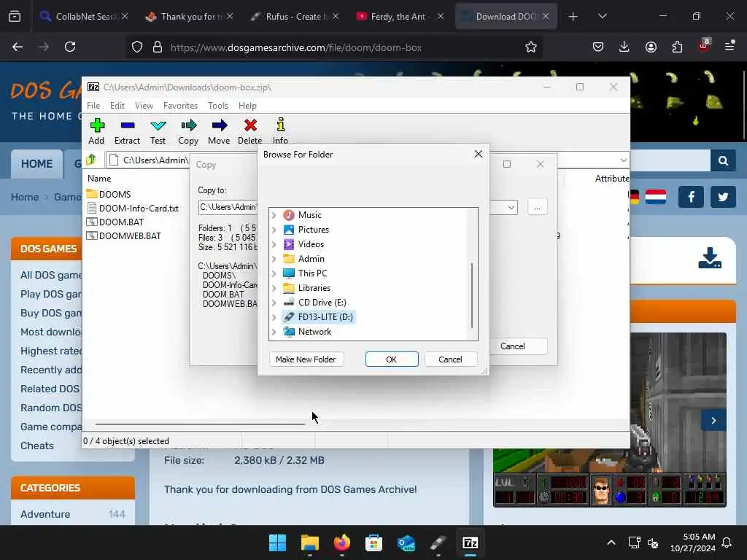Select the Pictures folder in the tree

click(314, 230)
